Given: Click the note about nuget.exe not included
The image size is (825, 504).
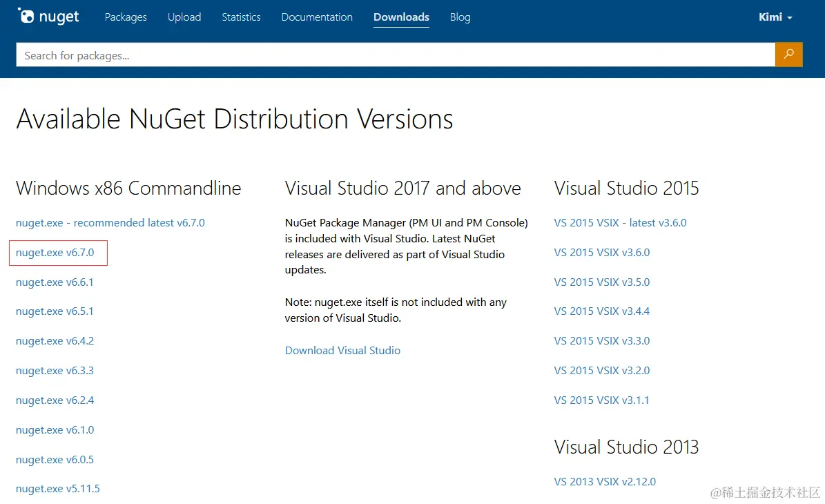Looking at the screenshot, I should pyautogui.click(x=396, y=310).
